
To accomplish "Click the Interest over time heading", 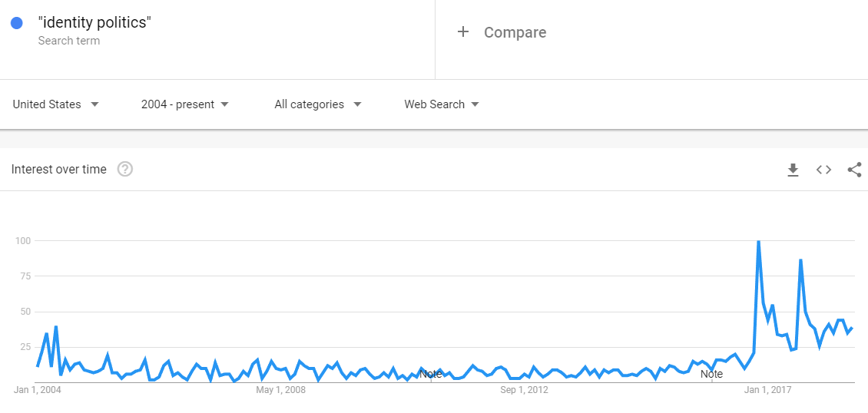I will [58, 169].
